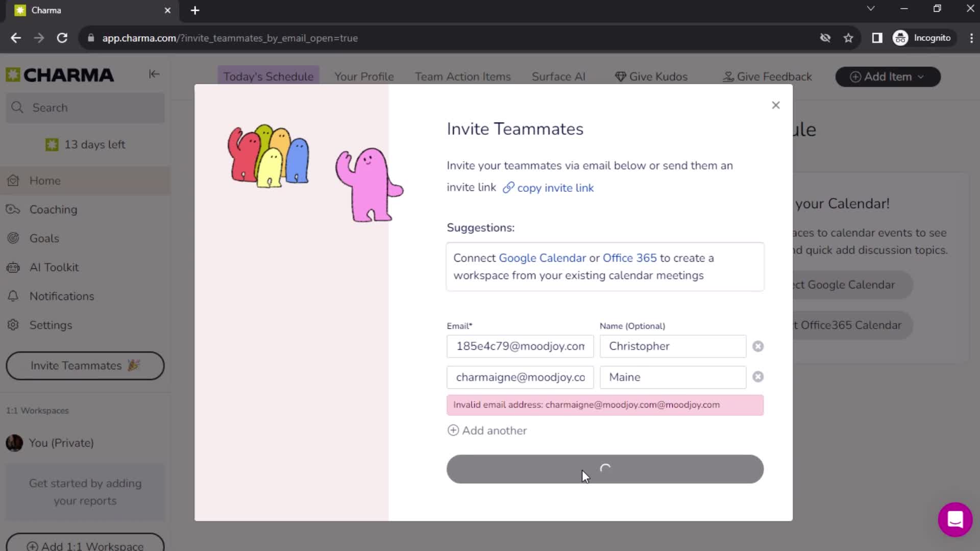The width and height of the screenshot is (980, 551).
Task: Click Give Feedback
Action: [767, 77]
